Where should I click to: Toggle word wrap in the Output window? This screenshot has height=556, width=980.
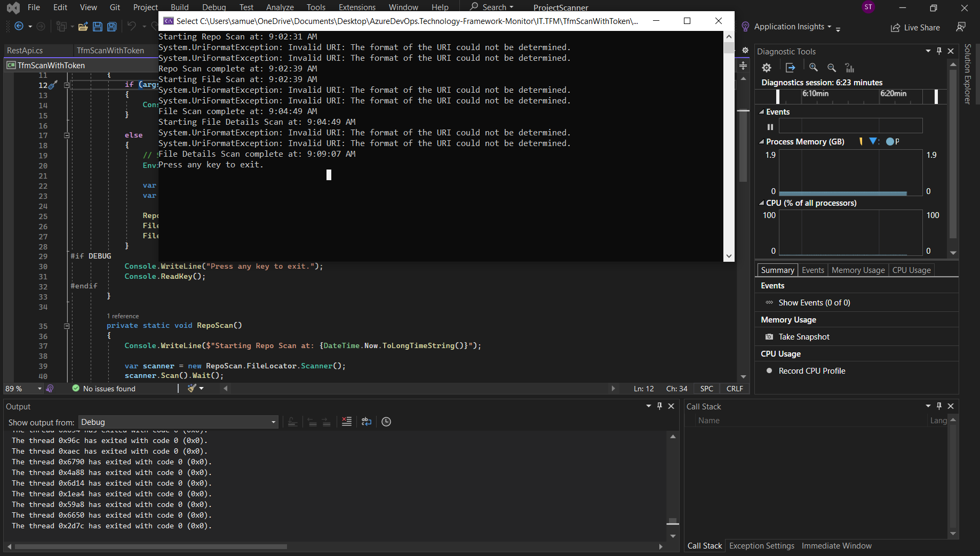coord(366,422)
